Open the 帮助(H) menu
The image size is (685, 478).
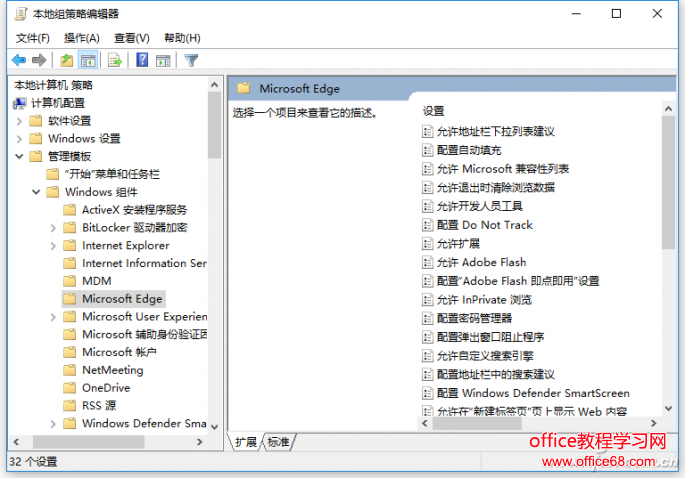pos(182,38)
